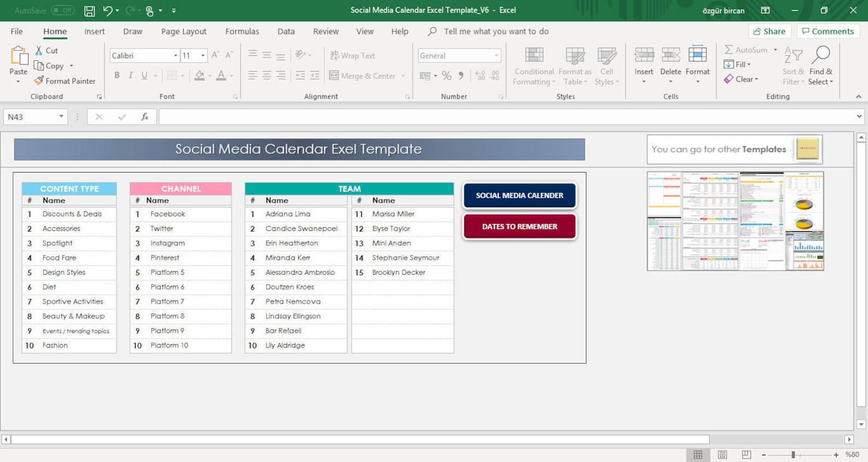868x462 pixels.
Task: Click the Undo arrow icon
Action: click(108, 10)
